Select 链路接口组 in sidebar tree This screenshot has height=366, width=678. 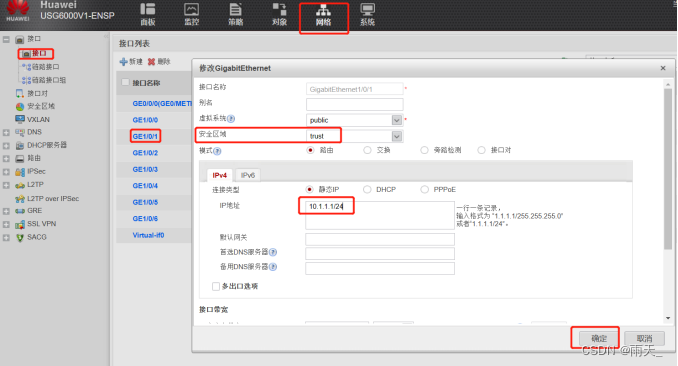click(x=49, y=80)
